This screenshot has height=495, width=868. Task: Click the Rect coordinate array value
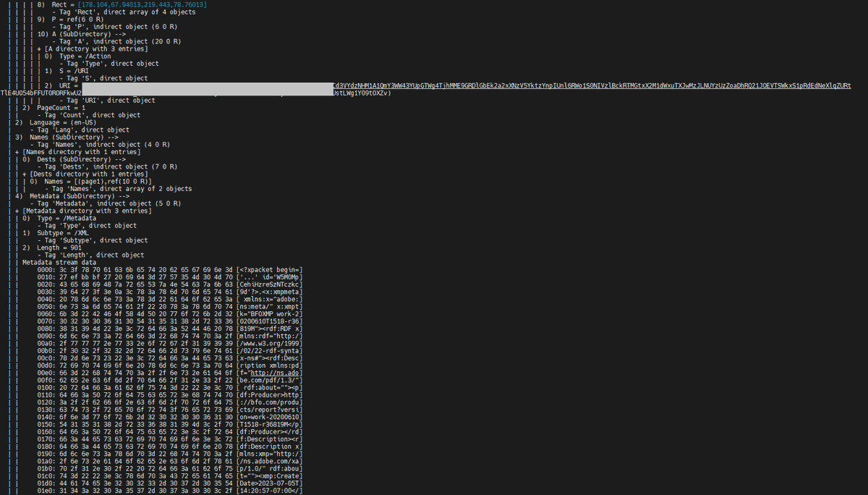143,4
